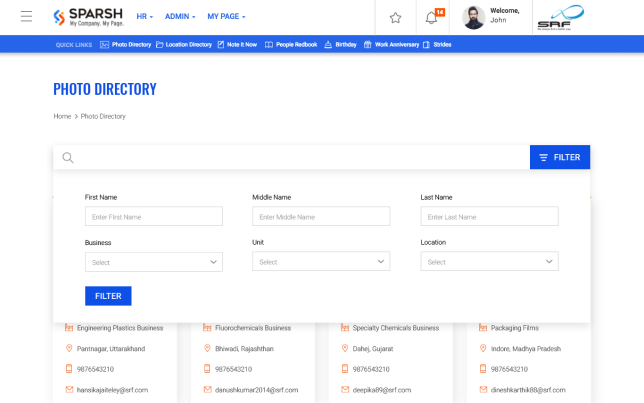This screenshot has height=403, width=644.
Task: Open Note It Now quick link
Action: (238, 44)
